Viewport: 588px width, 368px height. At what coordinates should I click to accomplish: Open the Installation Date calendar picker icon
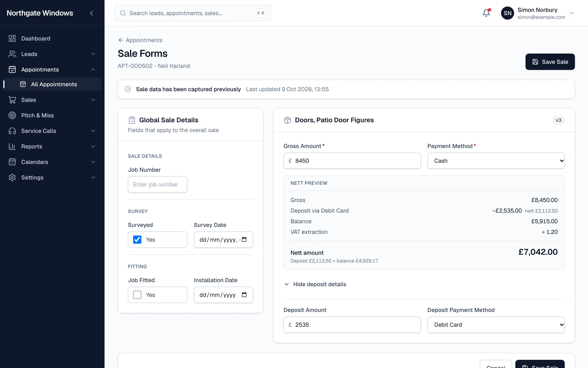244,295
